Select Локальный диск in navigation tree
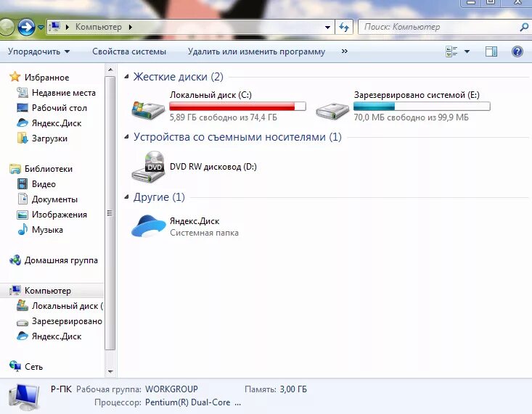The image size is (532, 414). click(67, 306)
